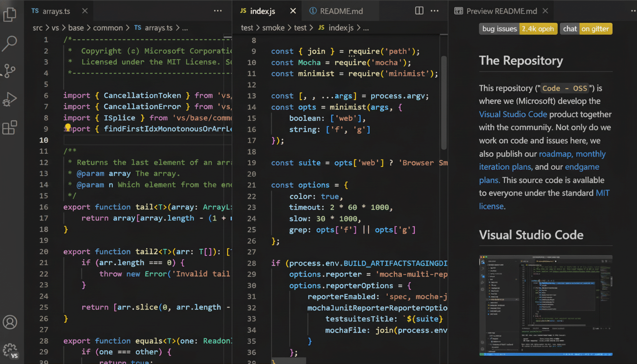The image size is (637, 364).
Task: Open the common breadcrumb in the arrays.ts path
Action: pyautogui.click(x=108, y=27)
